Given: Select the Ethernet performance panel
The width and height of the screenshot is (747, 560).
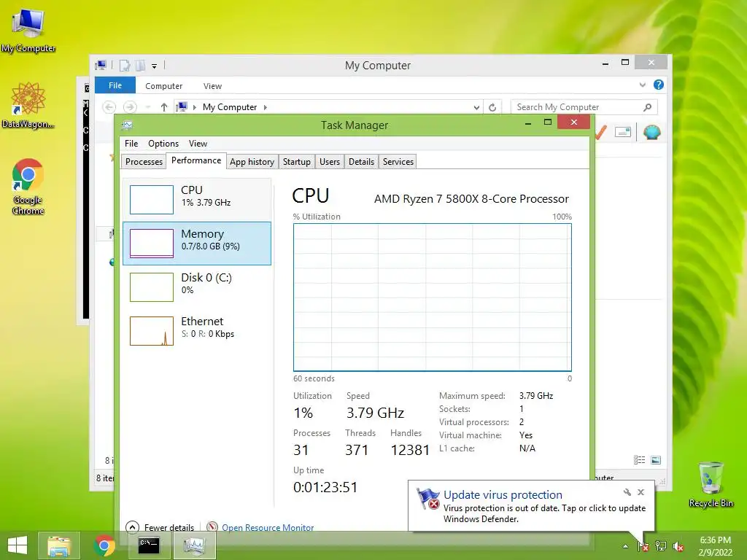Looking at the screenshot, I should click(197, 330).
